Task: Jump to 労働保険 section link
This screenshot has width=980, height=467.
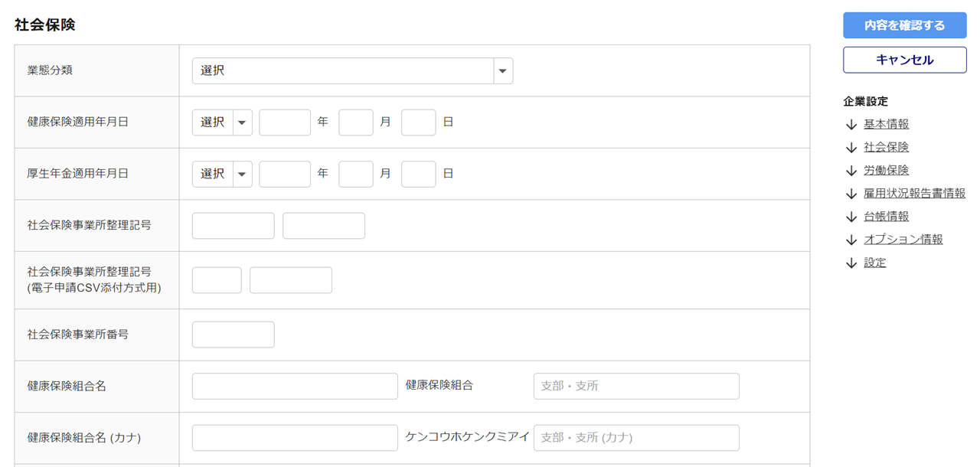Action: pos(887,170)
